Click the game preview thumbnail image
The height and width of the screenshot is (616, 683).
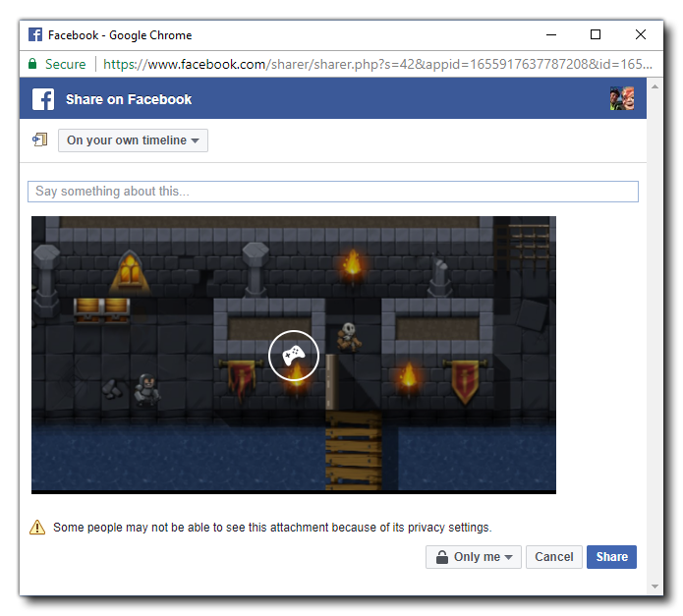(x=294, y=355)
